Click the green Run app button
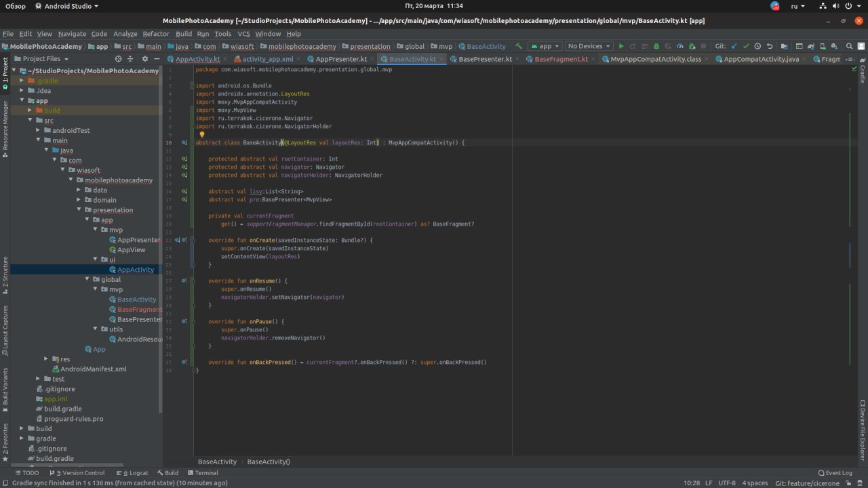The height and width of the screenshot is (488, 868). pos(620,46)
